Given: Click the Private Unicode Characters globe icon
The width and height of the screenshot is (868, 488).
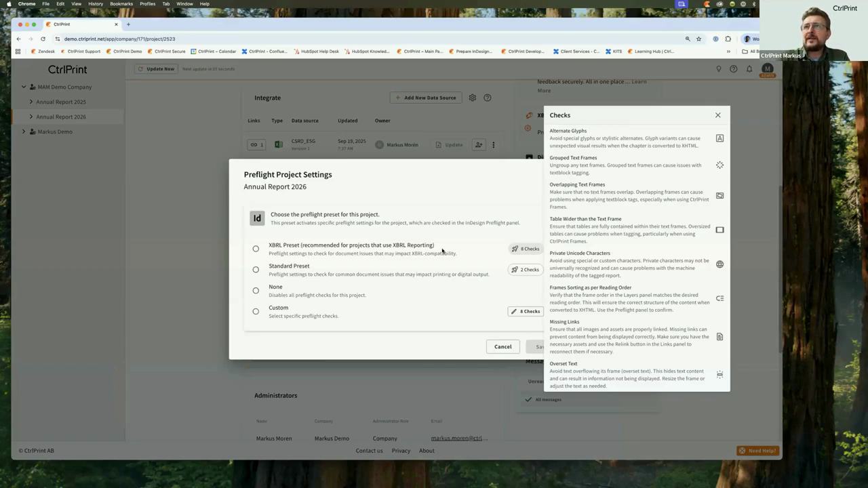Looking at the screenshot, I should 719,264.
